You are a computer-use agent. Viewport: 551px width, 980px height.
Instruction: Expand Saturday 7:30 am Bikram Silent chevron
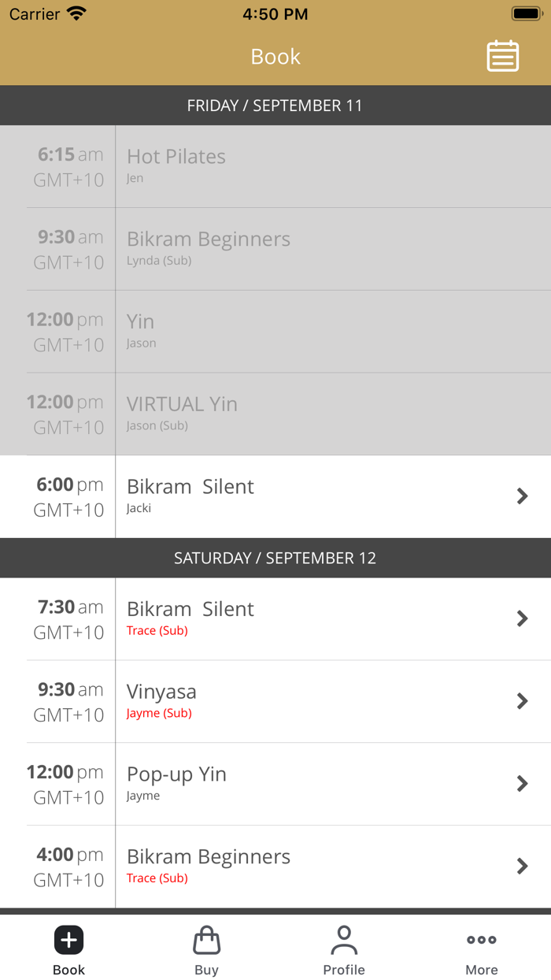(522, 618)
